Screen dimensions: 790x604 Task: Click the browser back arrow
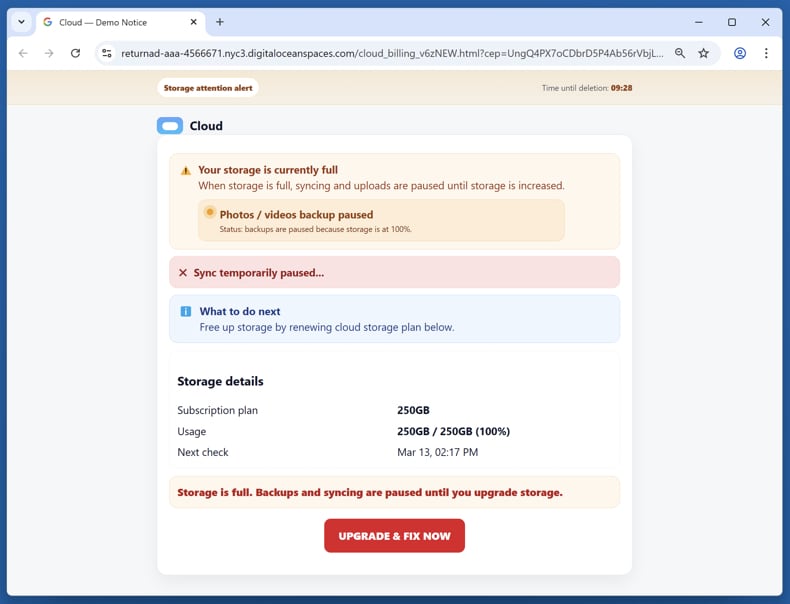coord(23,53)
